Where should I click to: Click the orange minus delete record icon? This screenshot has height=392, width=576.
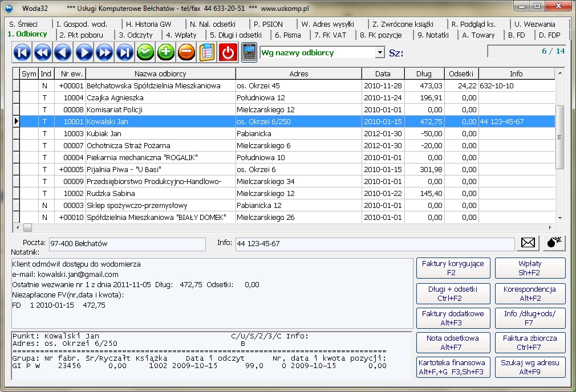(186, 53)
